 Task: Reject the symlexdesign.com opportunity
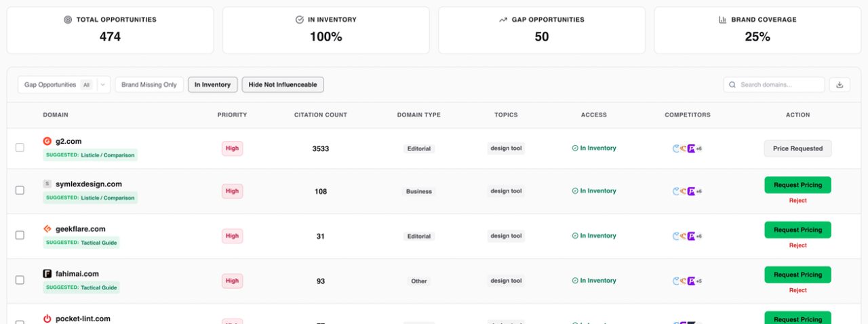coord(798,201)
